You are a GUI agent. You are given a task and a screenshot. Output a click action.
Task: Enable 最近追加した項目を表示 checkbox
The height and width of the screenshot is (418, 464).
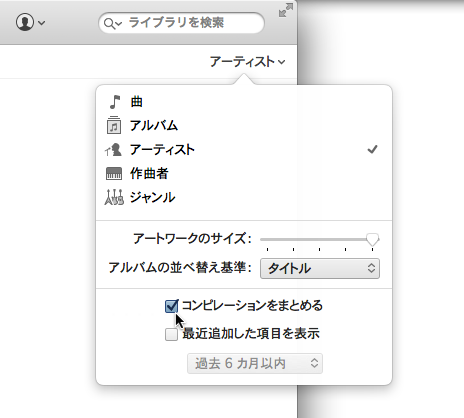tap(171, 334)
